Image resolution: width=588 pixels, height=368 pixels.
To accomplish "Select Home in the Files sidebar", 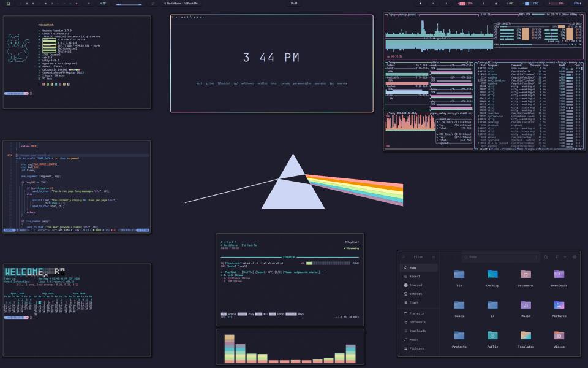I will tap(418, 268).
